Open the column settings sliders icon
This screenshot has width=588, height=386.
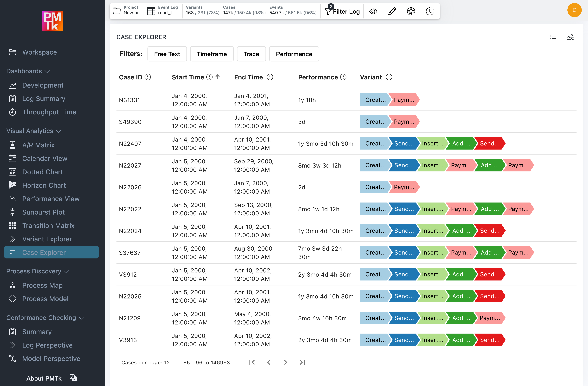click(x=570, y=37)
